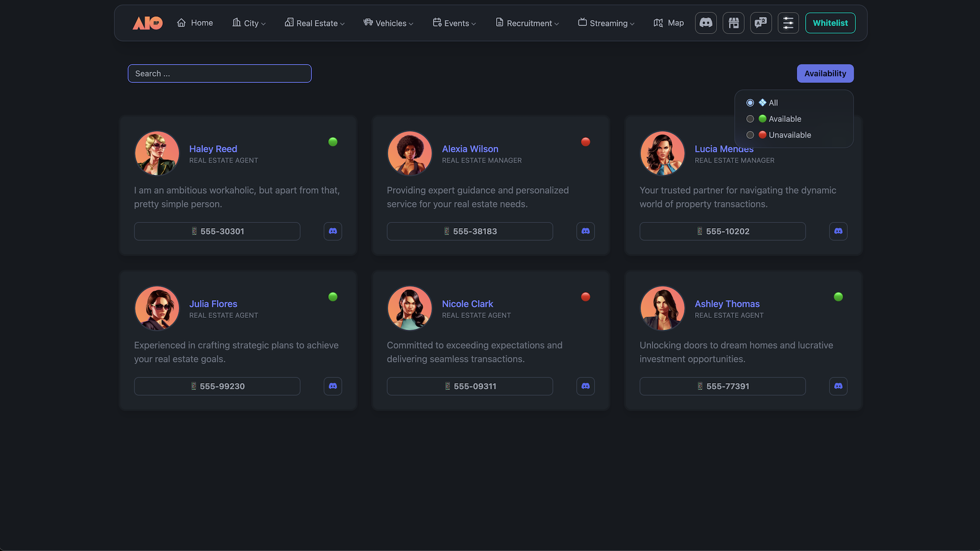The height and width of the screenshot is (551, 980).
Task: Click Haley Reed's Discord button
Action: coord(333,231)
